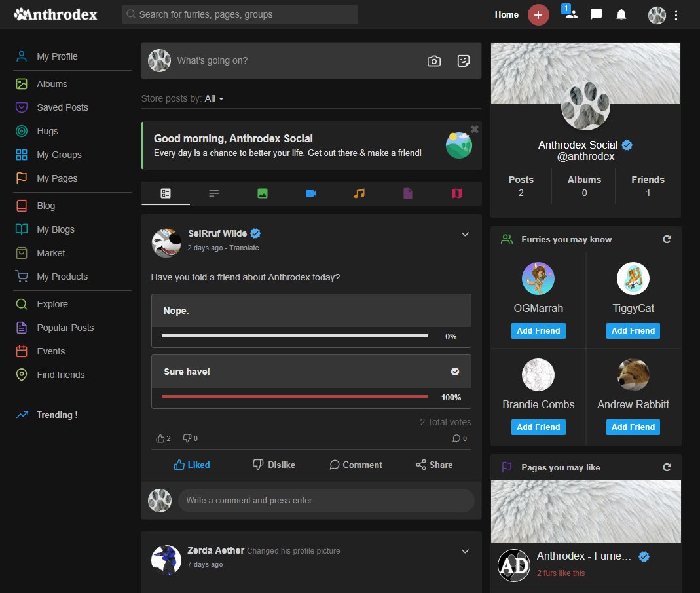Open the notifications bell
The image size is (700, 593).
pyautogui.click(x=621, y=15)
